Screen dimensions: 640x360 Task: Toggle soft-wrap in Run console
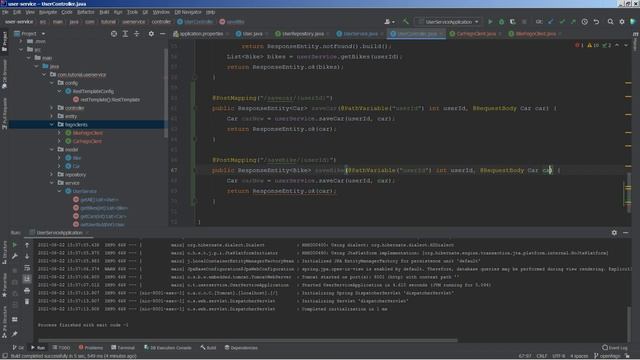[27, 268]
